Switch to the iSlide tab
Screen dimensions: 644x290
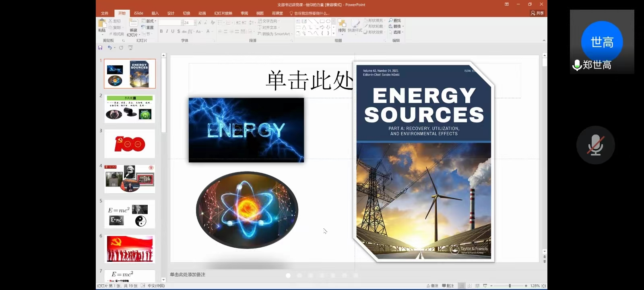(x=138, y=13)
